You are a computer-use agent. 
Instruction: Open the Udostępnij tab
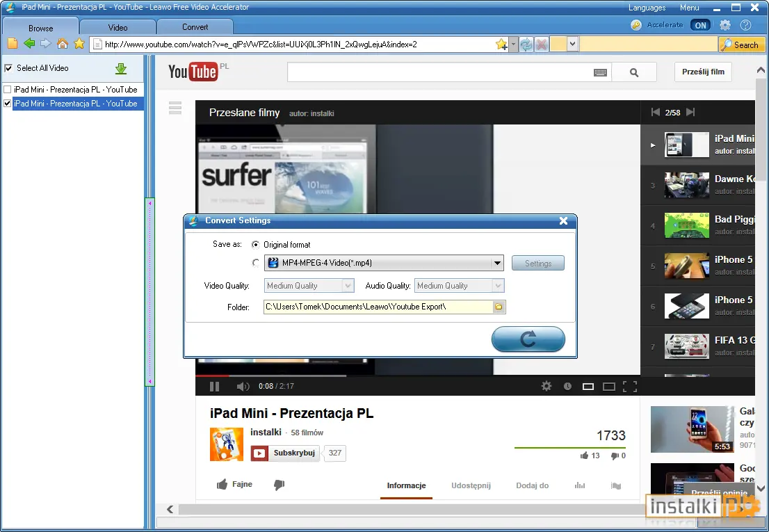point(471,486)
